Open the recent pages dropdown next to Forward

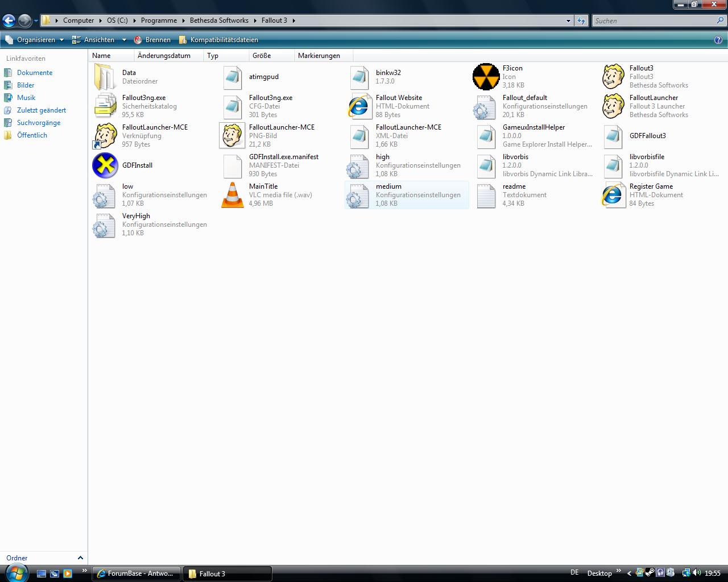[x=36, y=21]
